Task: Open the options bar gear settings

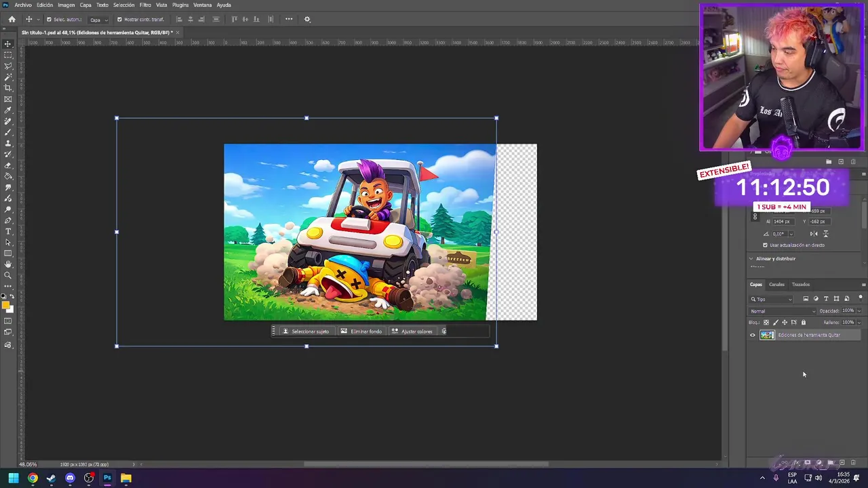Action: 307,19
